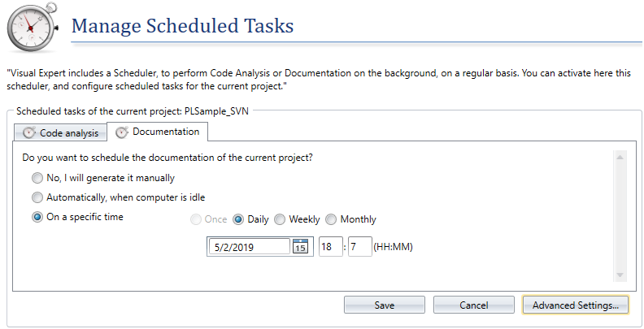Choose the Monthly frequency option
644x329 pixels.
tap(332, 219)
